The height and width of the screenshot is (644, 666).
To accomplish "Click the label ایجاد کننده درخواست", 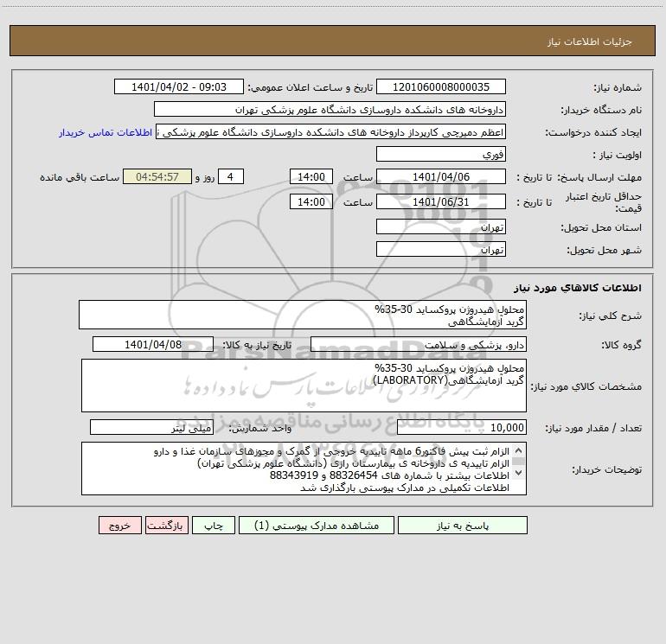I will 593,132.
